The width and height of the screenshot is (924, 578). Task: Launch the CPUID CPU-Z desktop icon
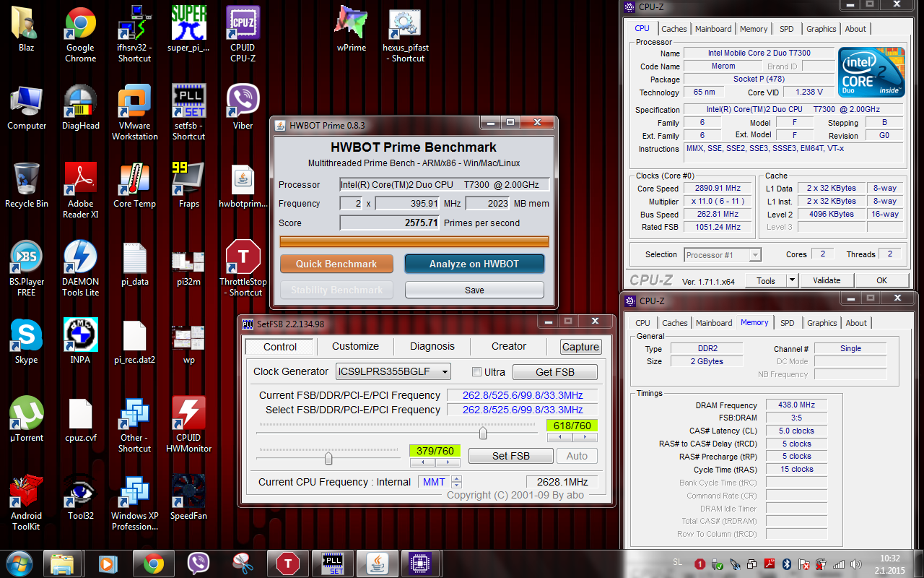point(243,34)
